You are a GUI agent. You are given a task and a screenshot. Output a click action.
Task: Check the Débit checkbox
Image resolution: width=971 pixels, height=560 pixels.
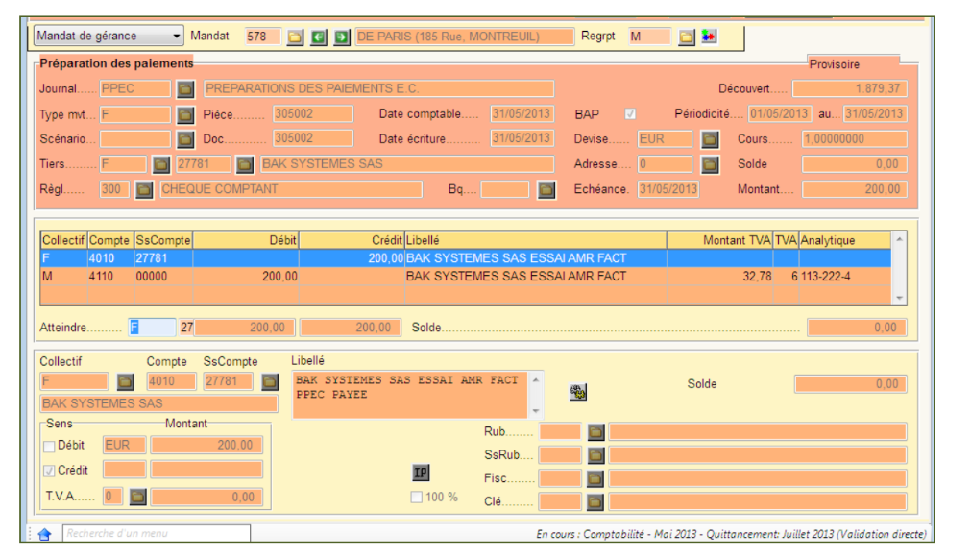(49, 446)
